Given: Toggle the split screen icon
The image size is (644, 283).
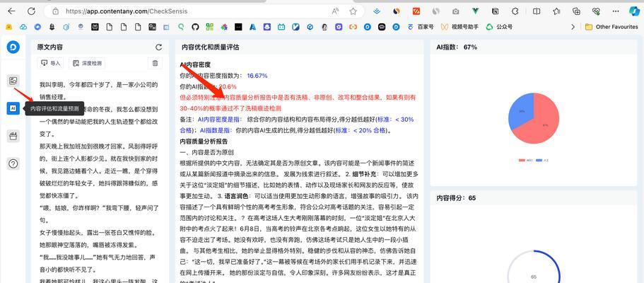Looking at the screenshot, I should coord(537,11).
